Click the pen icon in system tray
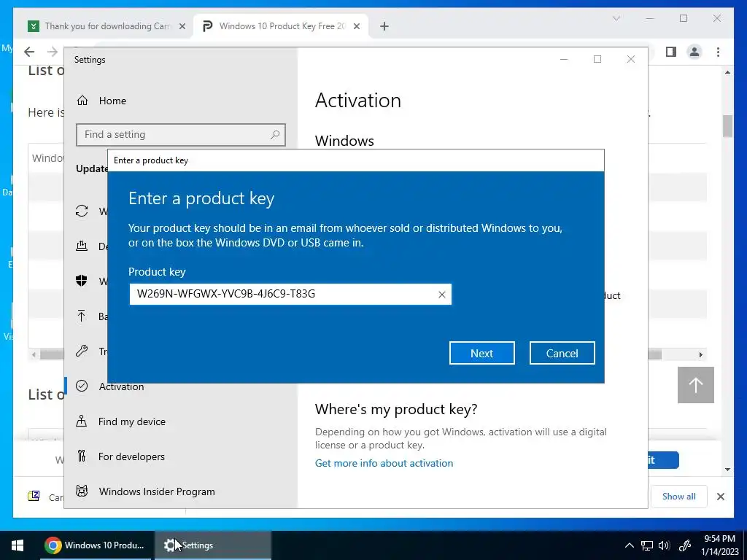 point(684,545)
